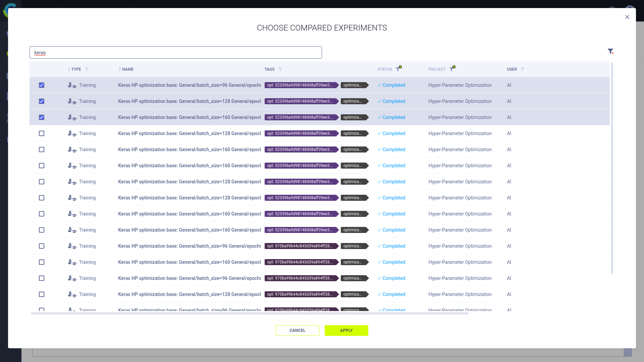Sort by Type column header
The image size is (644, 362).
(76, 69)
